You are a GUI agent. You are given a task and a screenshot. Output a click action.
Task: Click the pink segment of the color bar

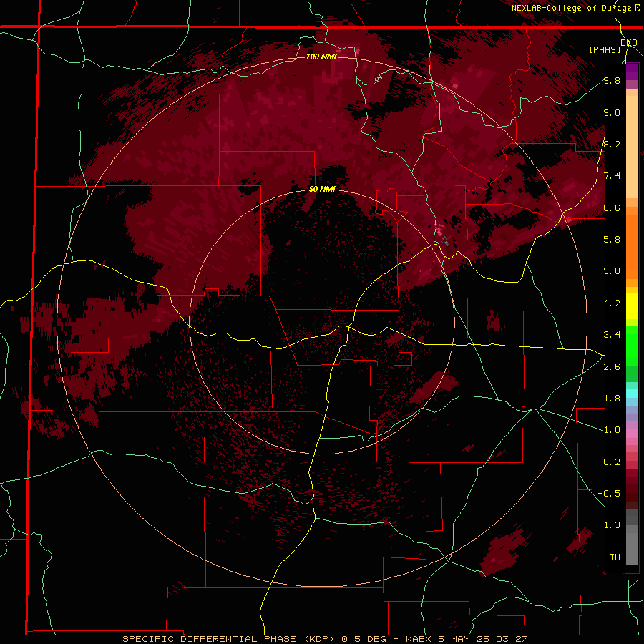coord(632,434)
